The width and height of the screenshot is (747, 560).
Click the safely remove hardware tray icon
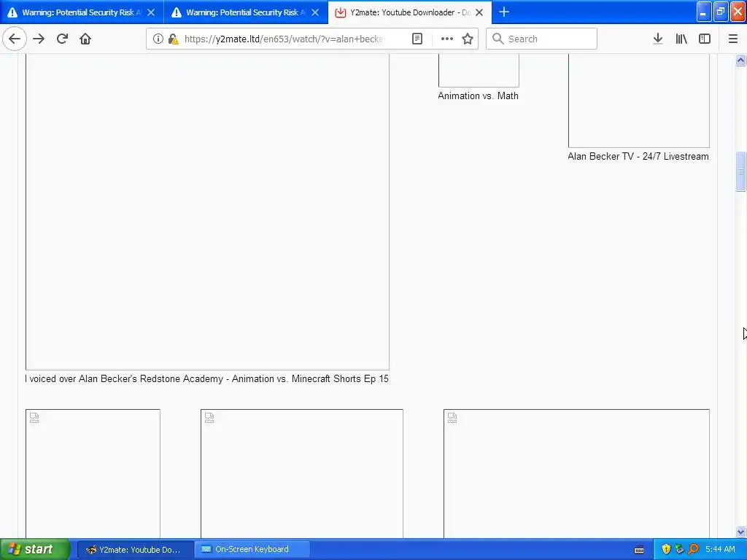(x=679, y=550)
